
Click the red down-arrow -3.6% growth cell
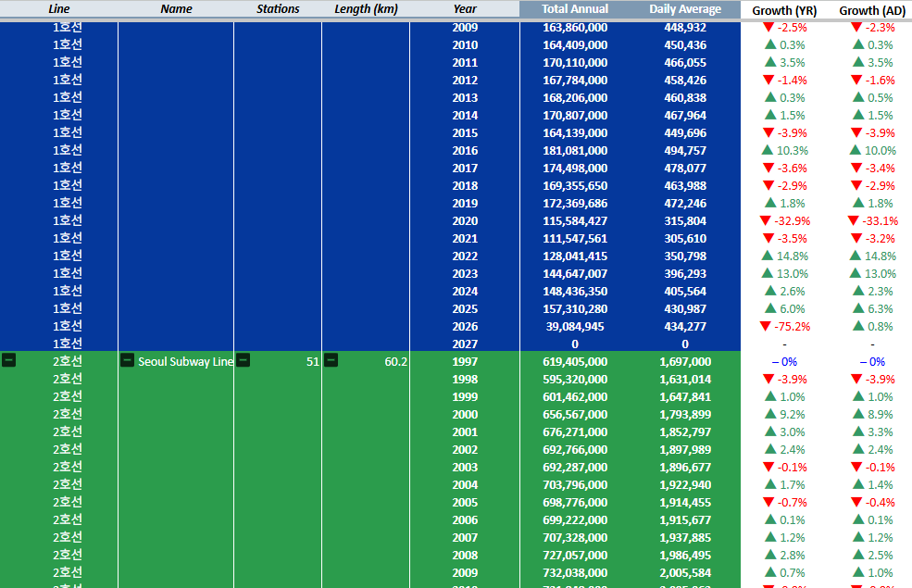coord(784,169)
